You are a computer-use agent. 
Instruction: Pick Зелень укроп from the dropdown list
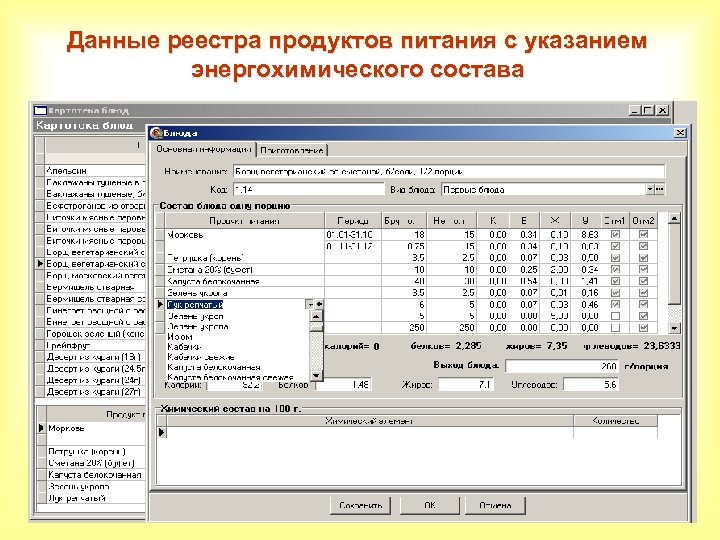pos(195,316)
